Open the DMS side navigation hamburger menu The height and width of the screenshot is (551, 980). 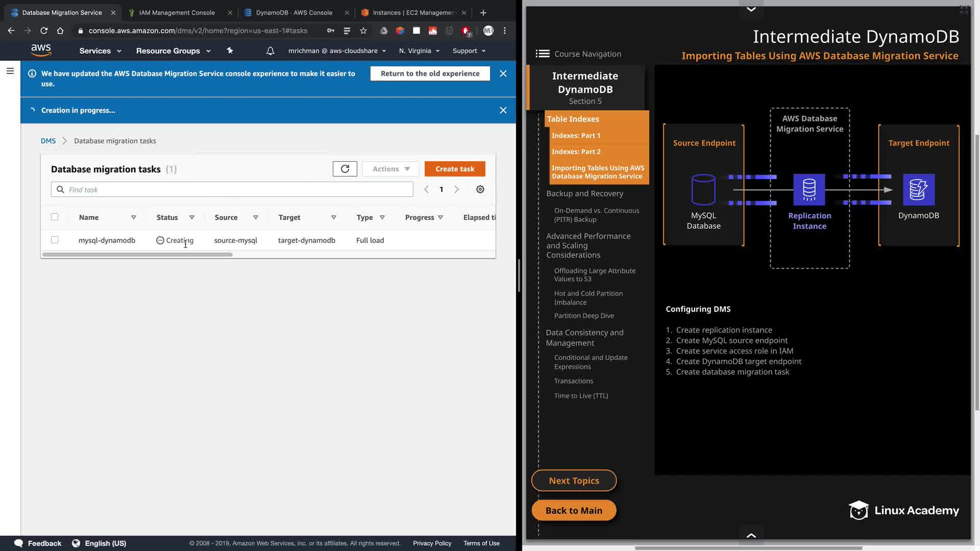(10, 71)
